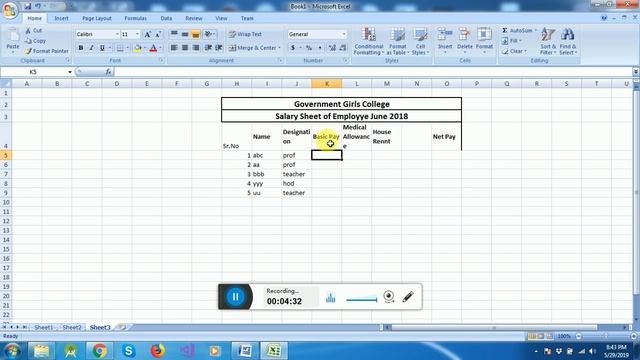The image size is (640, 360).
Task: Switch to the Data tab
Action: click(166, 18)
